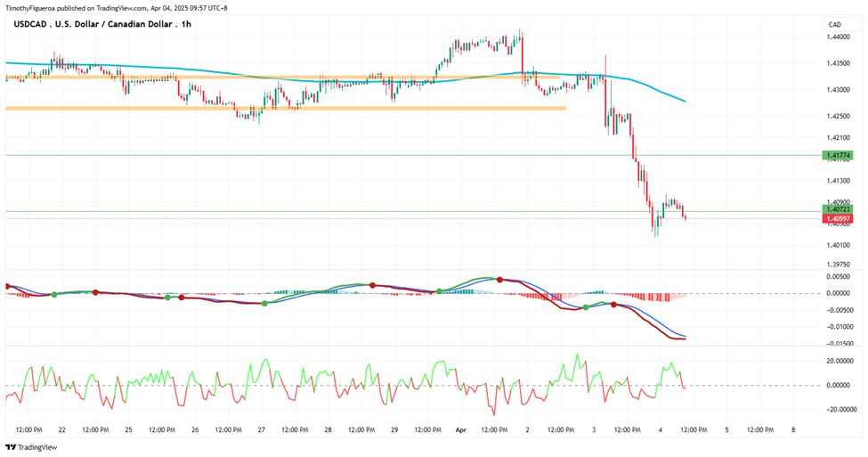Click the 28 date label on time axis
The width and height of the screenshot is (868, 457).
(x=328, y=430)
